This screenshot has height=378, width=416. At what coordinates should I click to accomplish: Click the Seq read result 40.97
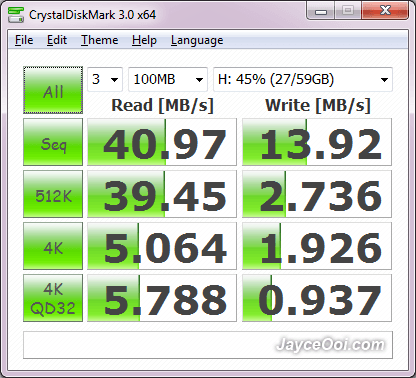(x=162, y=142)
